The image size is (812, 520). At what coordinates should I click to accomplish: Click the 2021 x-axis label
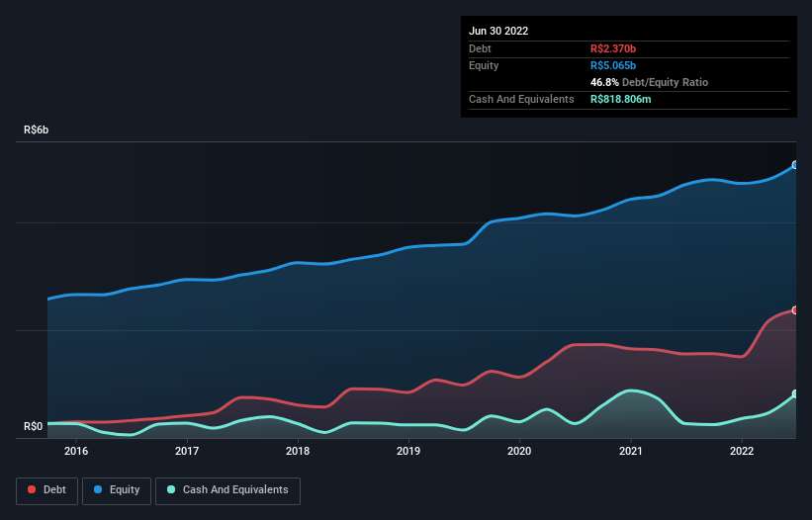(631, 451)
